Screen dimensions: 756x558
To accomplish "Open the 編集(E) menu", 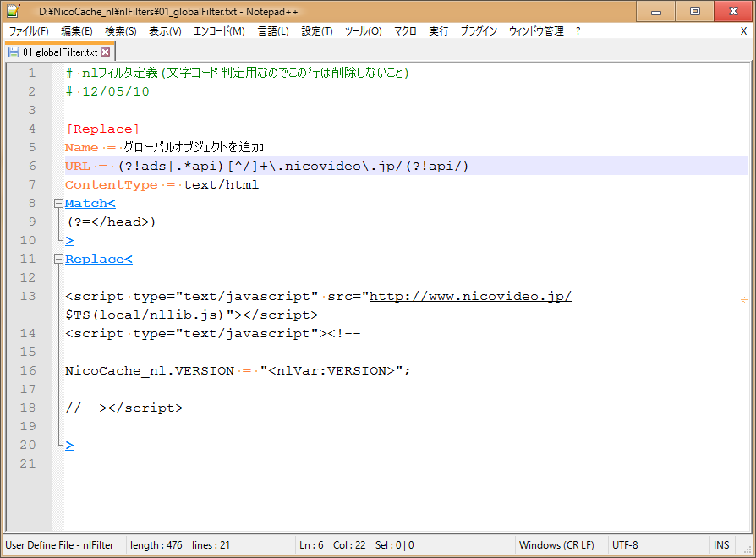I will 77,31.
